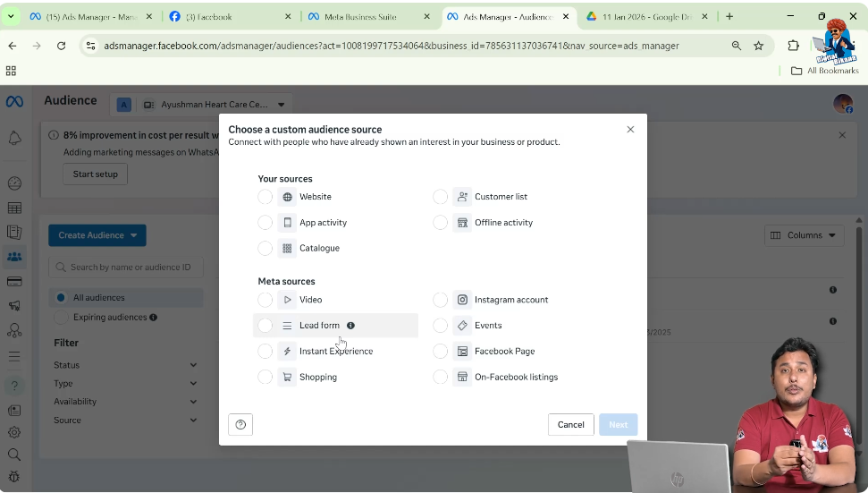Select the Website source radio button
The width and height of the screenshot is (868, 493).
pyautogui.click(x=265, y=197)
